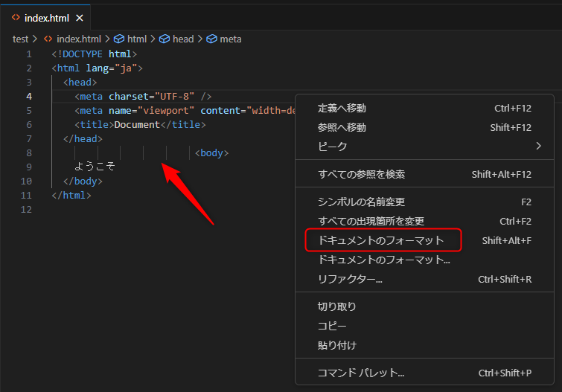Open コマンド パレット... menu entry
This screenshot has width=562, height=392.
click(x=361, y=373)
